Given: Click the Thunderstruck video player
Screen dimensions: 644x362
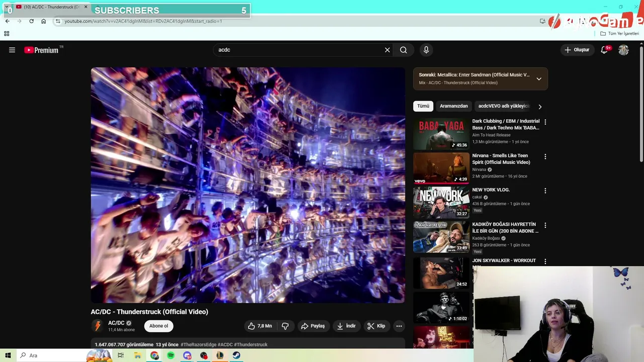Looking at the screenshot, I should tap(248, 185).
